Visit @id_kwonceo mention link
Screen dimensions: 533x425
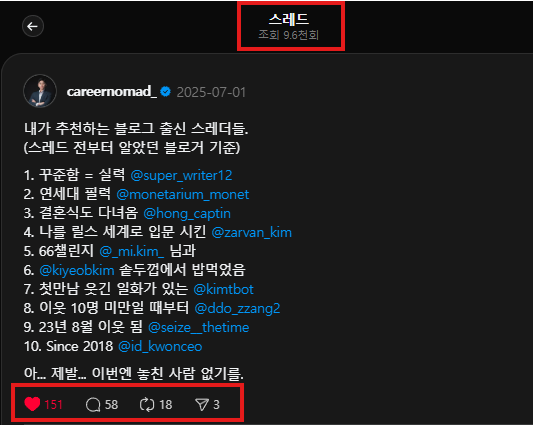click(160, 346)
